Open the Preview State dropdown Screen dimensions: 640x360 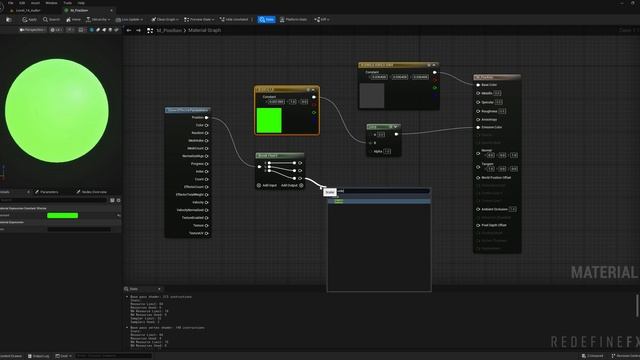point(199,20)
